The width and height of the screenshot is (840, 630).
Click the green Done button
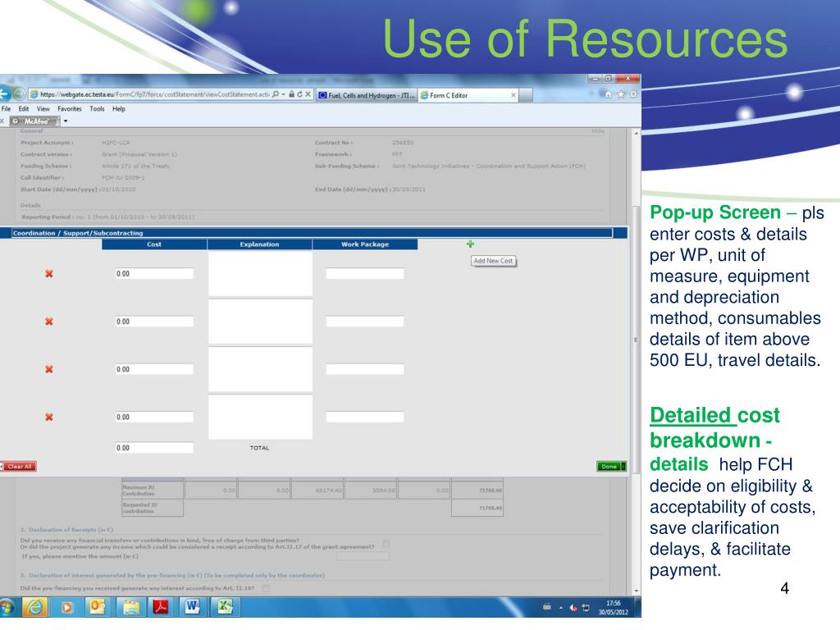pos(611,467)
